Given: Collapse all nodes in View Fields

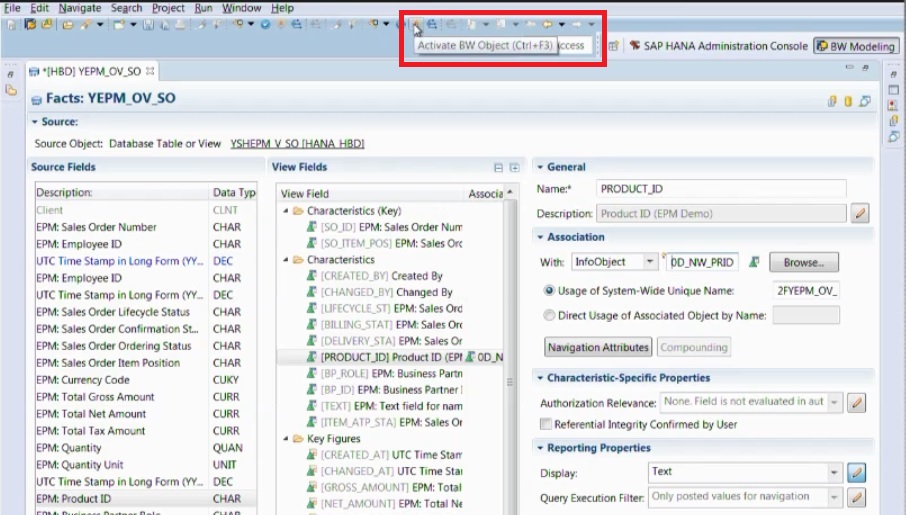Looking at the screenshot, I should coord(498,168).
